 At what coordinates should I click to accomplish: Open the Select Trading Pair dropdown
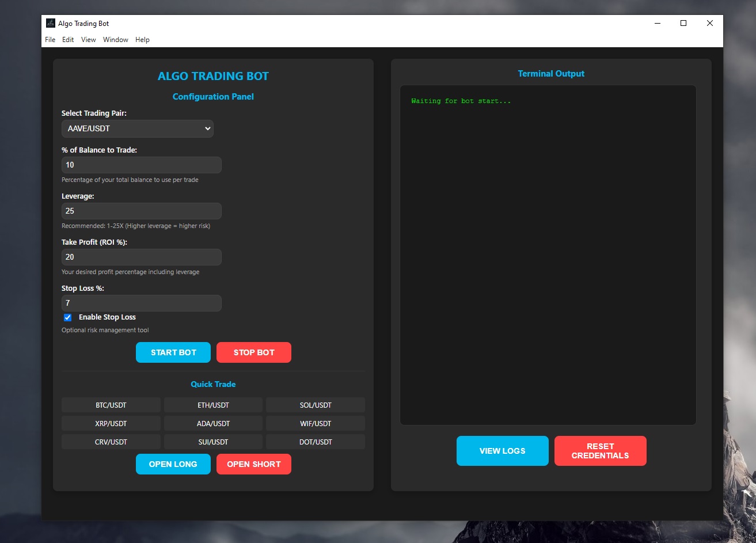click(x=137, y=128)
